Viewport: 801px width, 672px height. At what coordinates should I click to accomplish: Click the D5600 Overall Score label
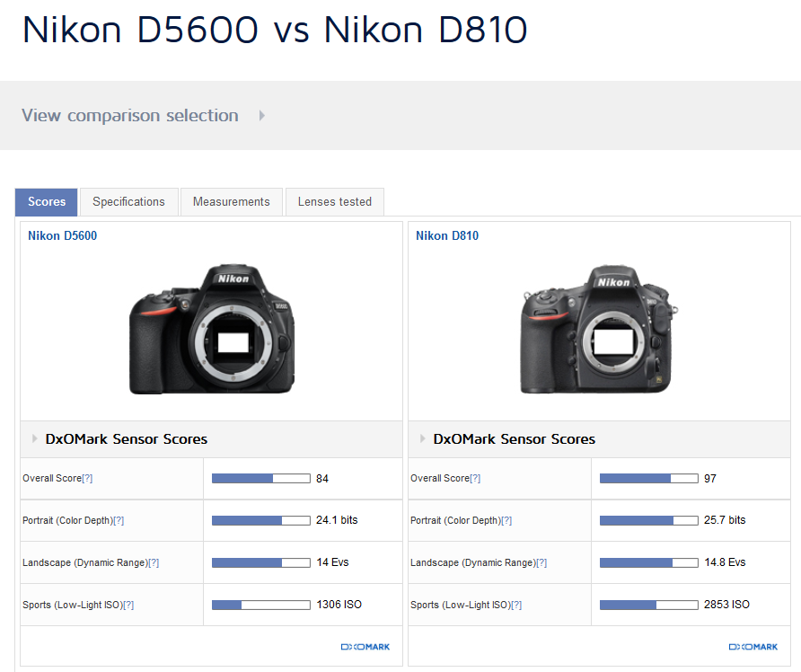(52, 478)
